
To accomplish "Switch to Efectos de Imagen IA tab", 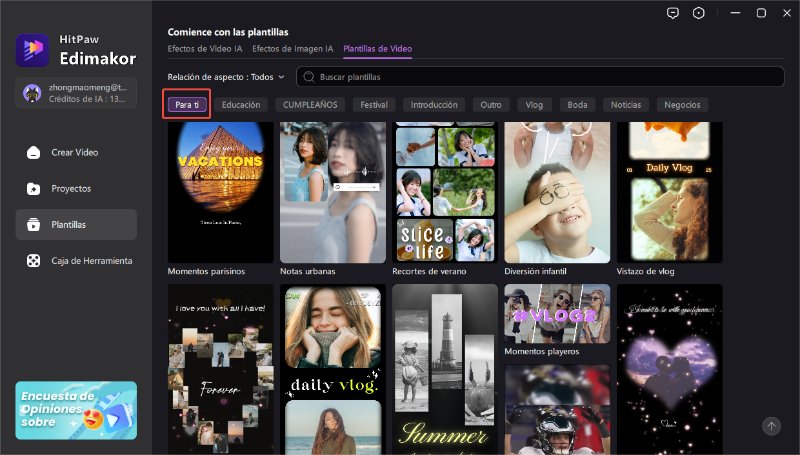I will (292, 48).
